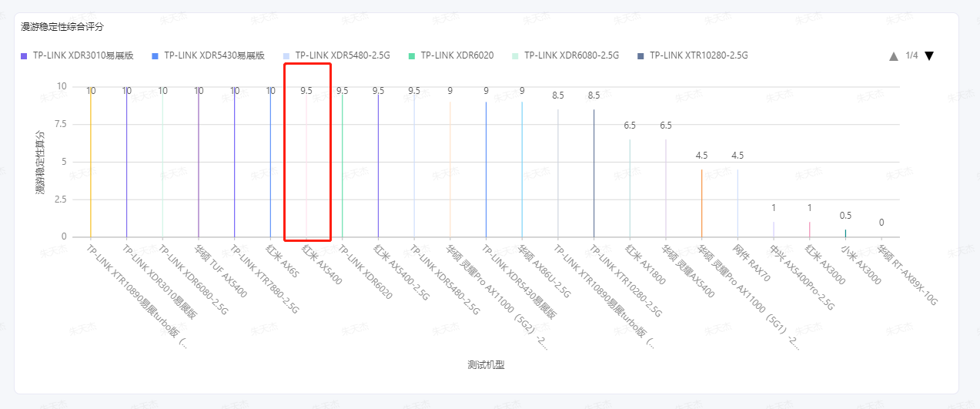Click value 0.5 above 小米 AX3000 bar
Screen dimensions: 980x409
tap(845, 216)
